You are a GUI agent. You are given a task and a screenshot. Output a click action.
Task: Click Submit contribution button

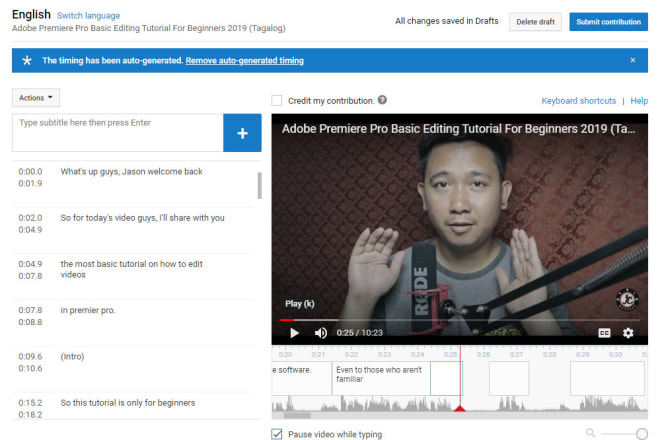(x=608, y=21)
